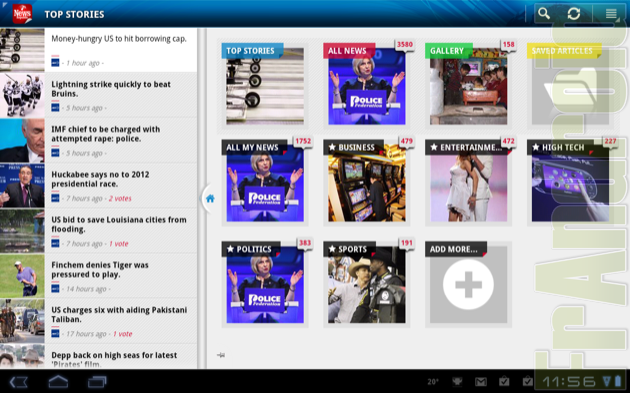Screen dimensions: 630x393
Task: Click '1 vote' on Louisiana flooding story
Action: coord(119,244)
